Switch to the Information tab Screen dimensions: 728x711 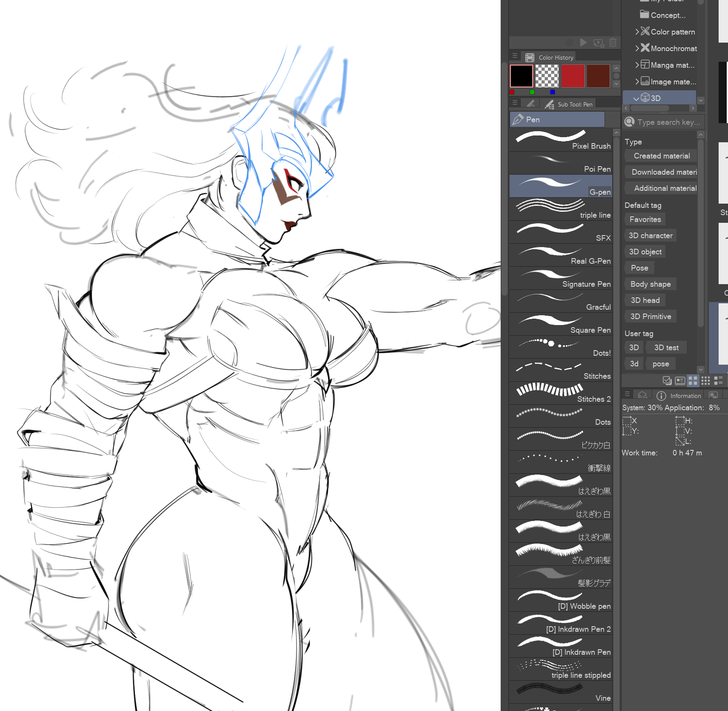(680, 396)
